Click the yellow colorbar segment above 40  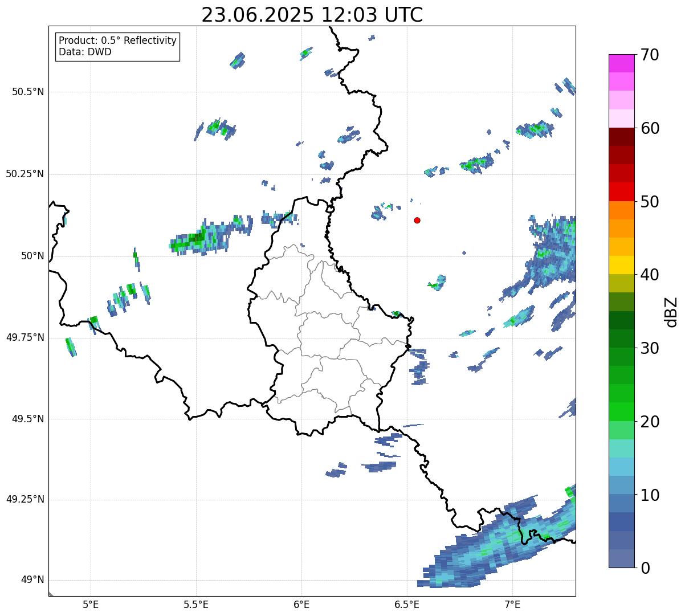[x=622, y=265]
